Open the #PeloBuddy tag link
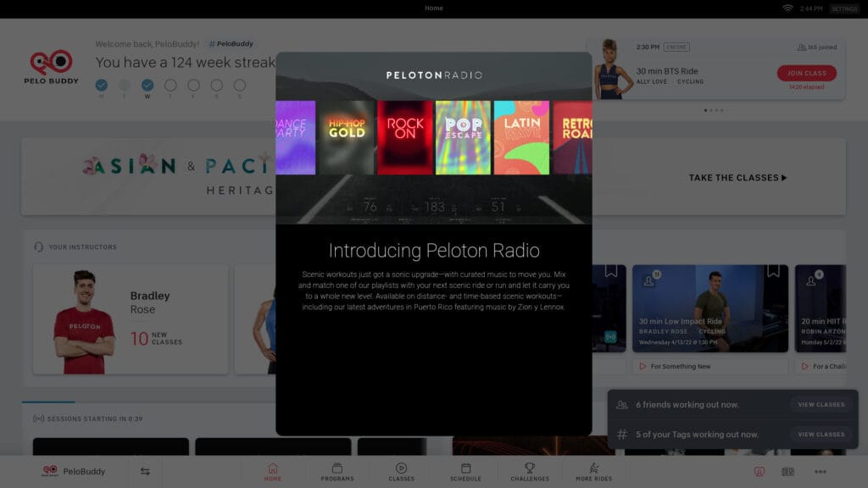Screen dimensions: 868x488 click(x=231, y=44)
